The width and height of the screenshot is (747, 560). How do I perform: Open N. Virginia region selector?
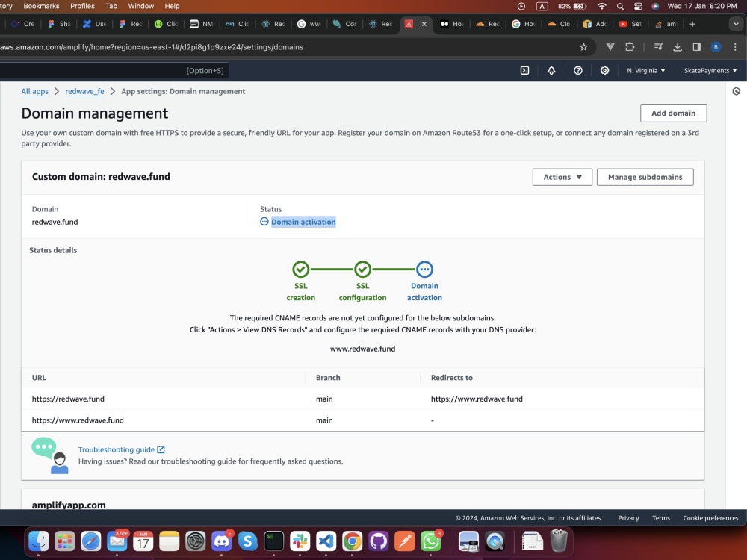point(646,70)
